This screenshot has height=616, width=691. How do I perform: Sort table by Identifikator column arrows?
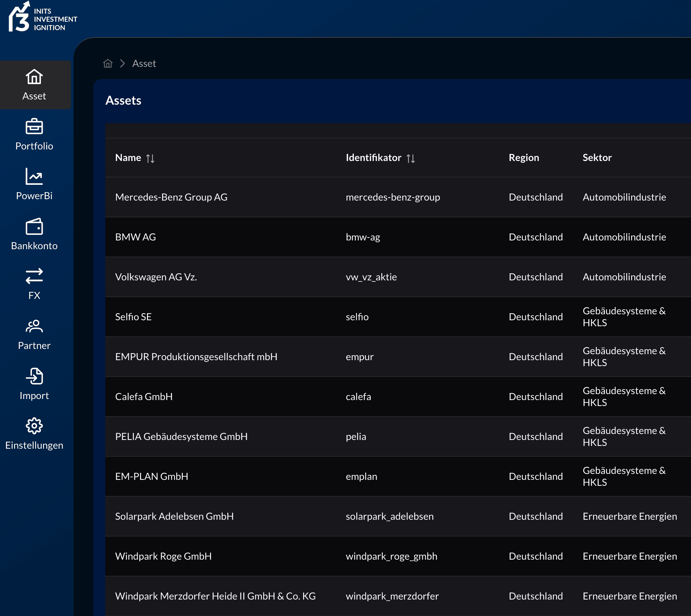[x=411, y=158]
